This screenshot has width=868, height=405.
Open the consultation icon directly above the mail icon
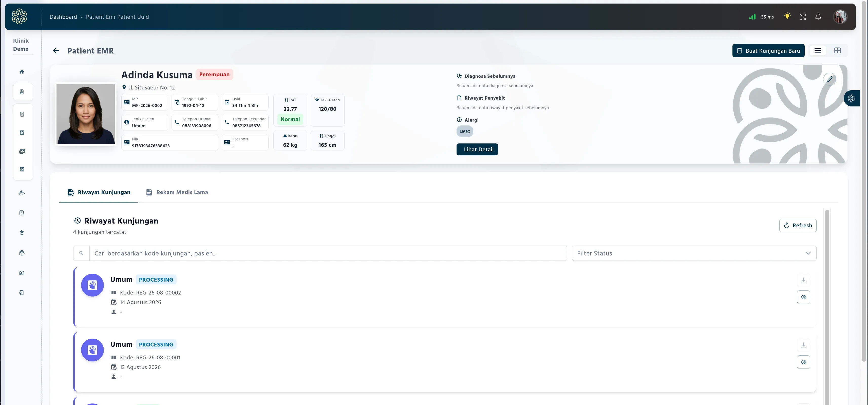tap(22, 133)
